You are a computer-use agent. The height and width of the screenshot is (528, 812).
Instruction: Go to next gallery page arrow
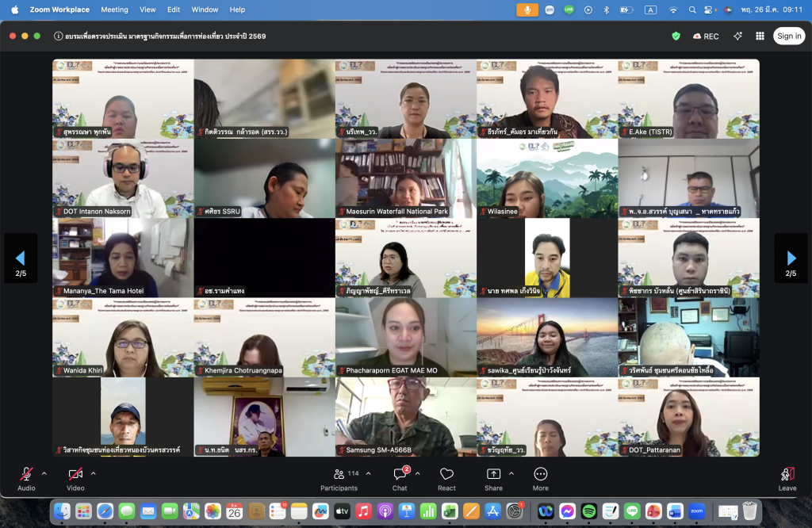[x=791, y=258]
